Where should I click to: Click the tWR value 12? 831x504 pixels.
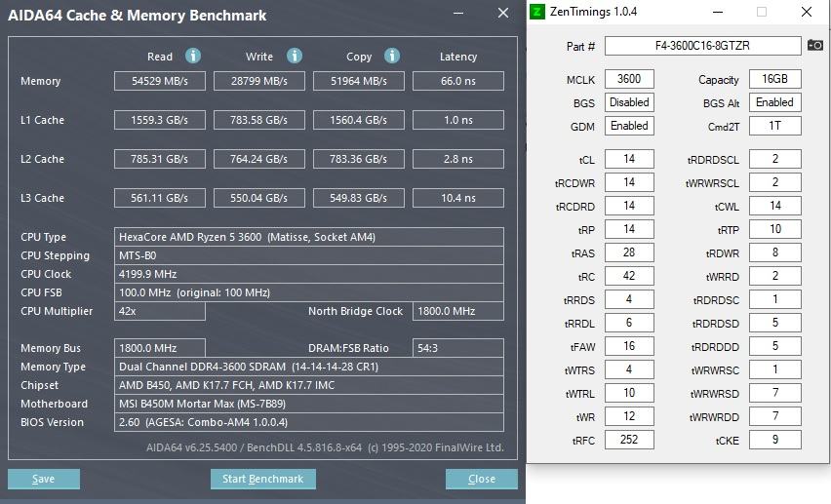tap(629, 416)
